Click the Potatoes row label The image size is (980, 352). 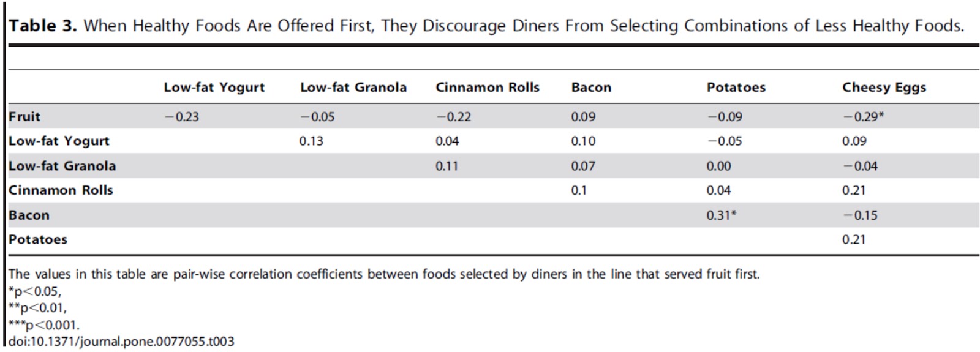pos(38,239)
